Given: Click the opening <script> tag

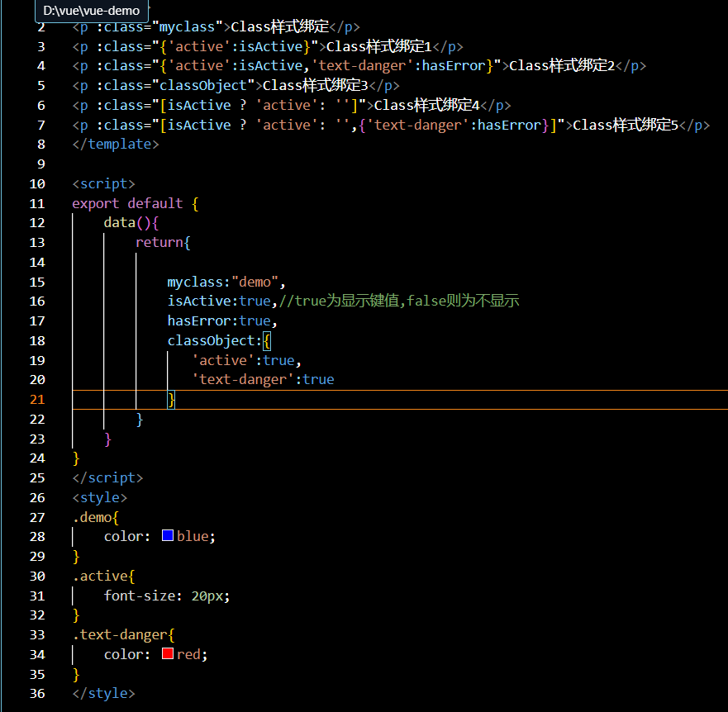Looking at the screenshot, I should coord(103,184).
